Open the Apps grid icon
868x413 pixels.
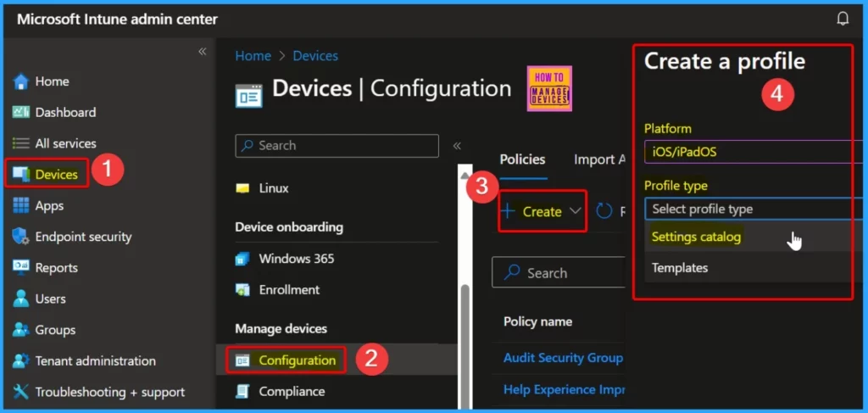tap(20, 205)
